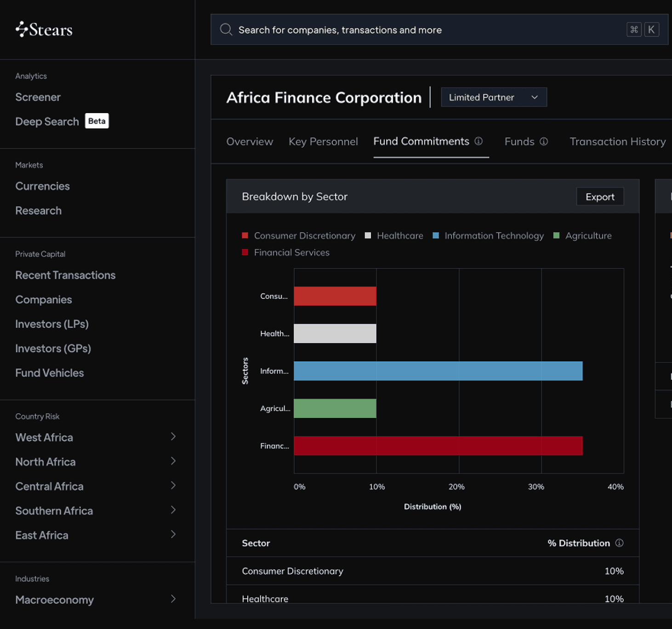Expand Central Africa country risk
This screenshot has width=672, height=629.
(x=173, y=486)
